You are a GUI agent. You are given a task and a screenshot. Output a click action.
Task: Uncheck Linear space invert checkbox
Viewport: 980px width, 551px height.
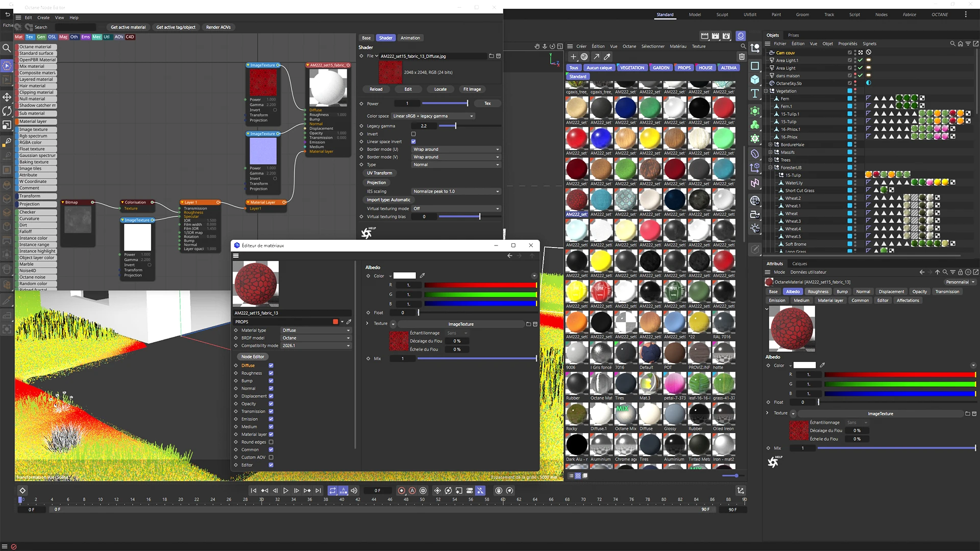413,142
